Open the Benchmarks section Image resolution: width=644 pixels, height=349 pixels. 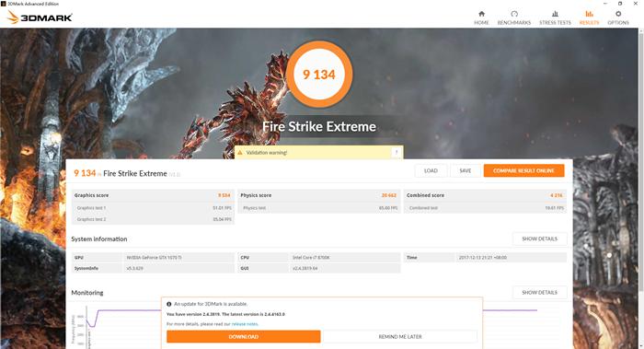tap(513, 17)
